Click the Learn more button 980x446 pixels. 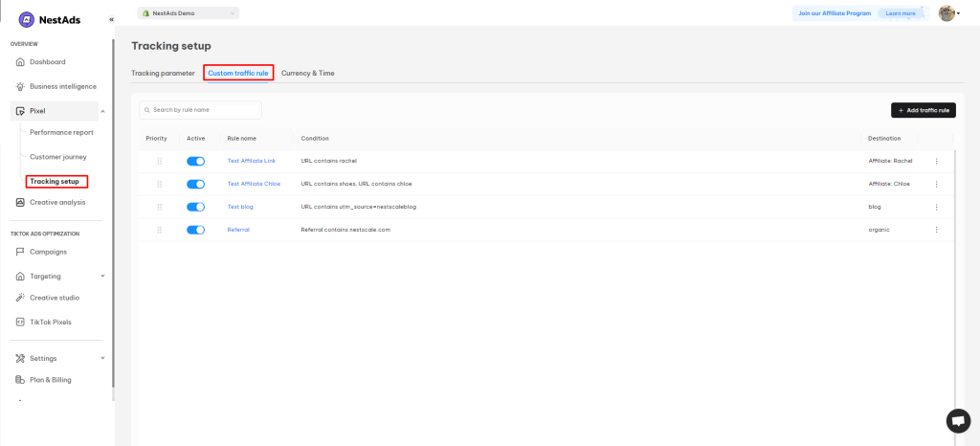(x=901, y=13)
